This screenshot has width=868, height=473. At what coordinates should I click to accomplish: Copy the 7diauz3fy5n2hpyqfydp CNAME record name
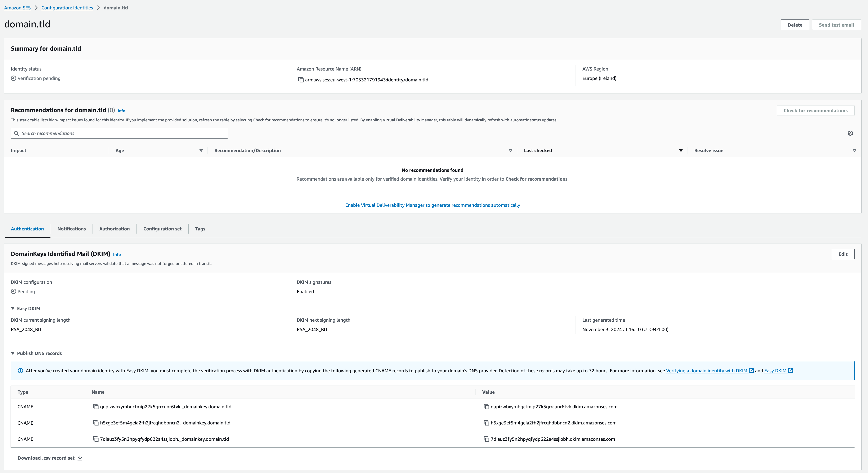(96, 439)
